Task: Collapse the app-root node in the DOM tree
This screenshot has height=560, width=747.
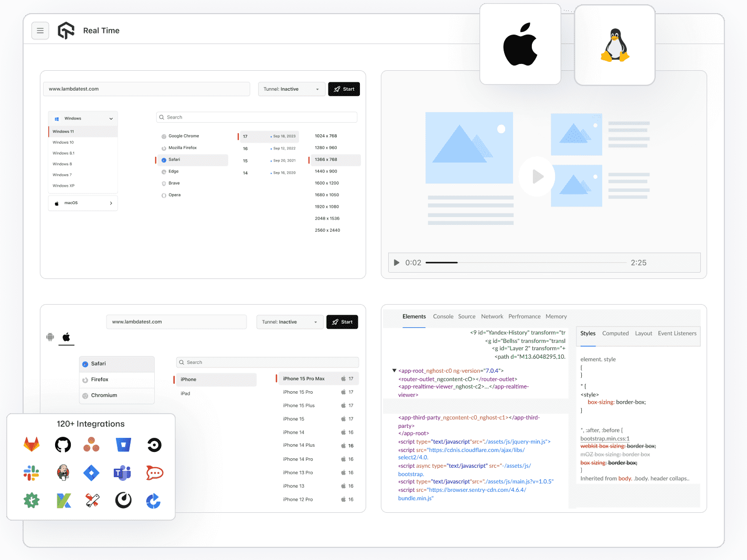Action: tap(394, 371)
